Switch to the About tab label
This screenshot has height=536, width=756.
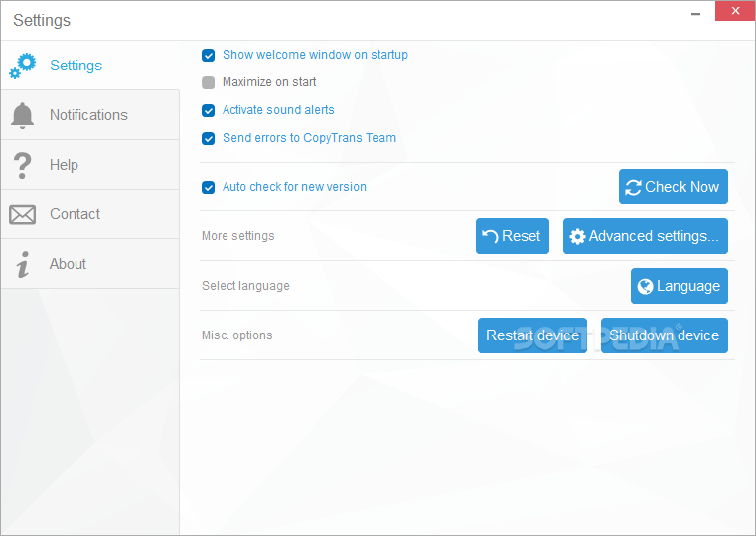(x=68, y=264)
